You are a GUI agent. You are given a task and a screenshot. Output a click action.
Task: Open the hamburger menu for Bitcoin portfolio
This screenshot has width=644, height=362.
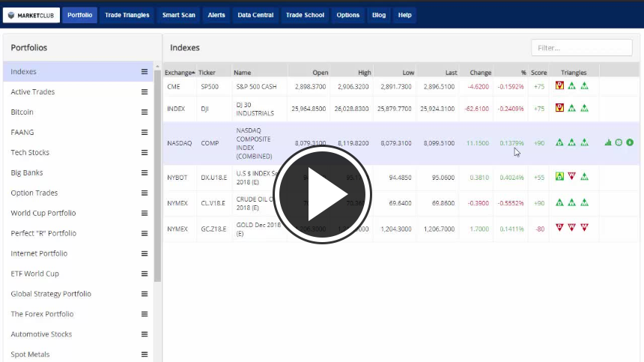click(145, 112)
